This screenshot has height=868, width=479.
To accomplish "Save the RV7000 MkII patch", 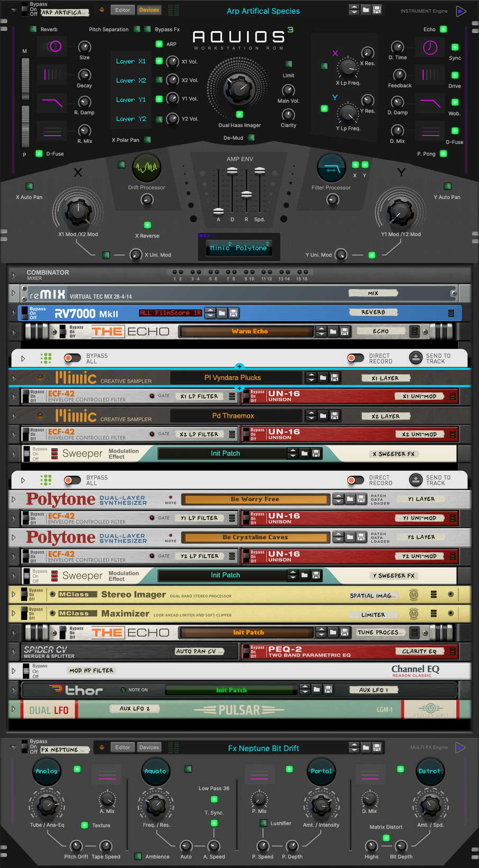I will pos(233,313).
